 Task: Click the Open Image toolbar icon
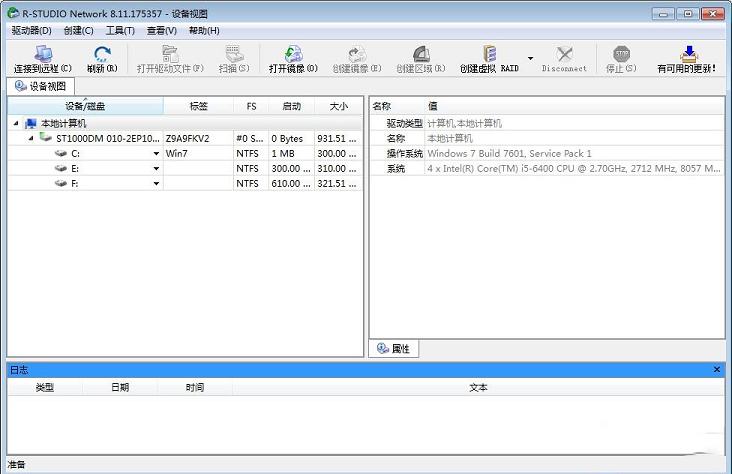293,54
